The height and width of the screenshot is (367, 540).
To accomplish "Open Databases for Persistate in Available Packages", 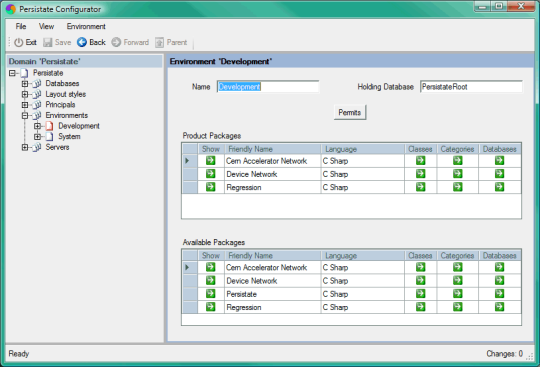I will click(499, 294).
